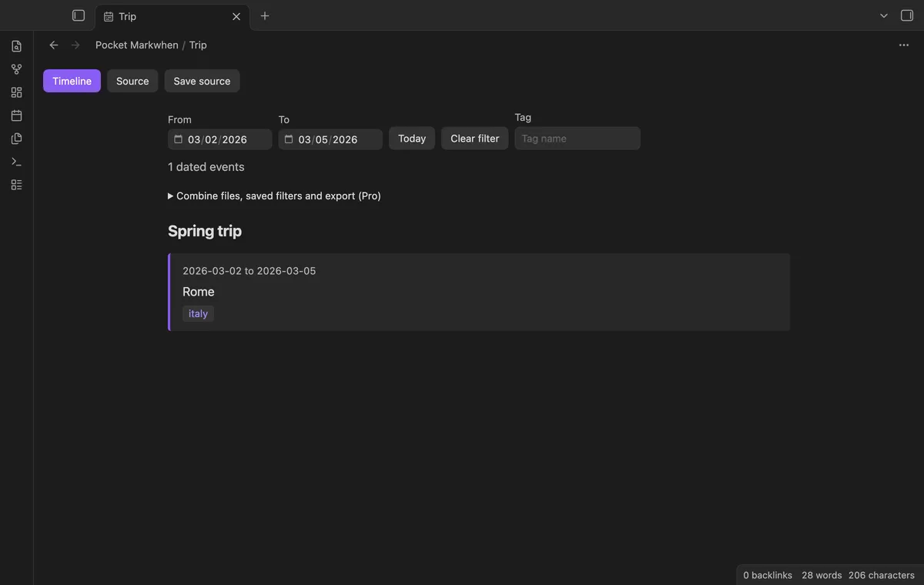Viewport: 924px width, 585px height.
Task: Click Pocket Markwhen in the breadcrumb
Action: 137,45
